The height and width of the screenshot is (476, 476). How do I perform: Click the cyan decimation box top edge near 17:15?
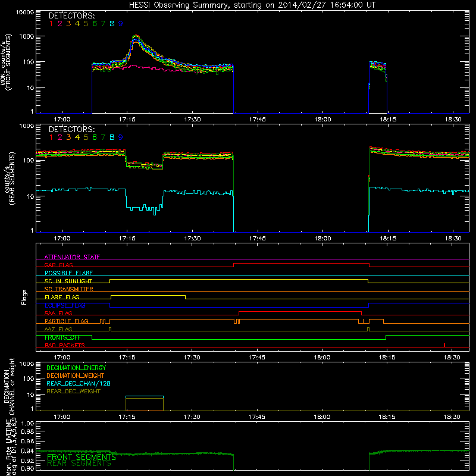pyautogui.click(x=145, y=396)
